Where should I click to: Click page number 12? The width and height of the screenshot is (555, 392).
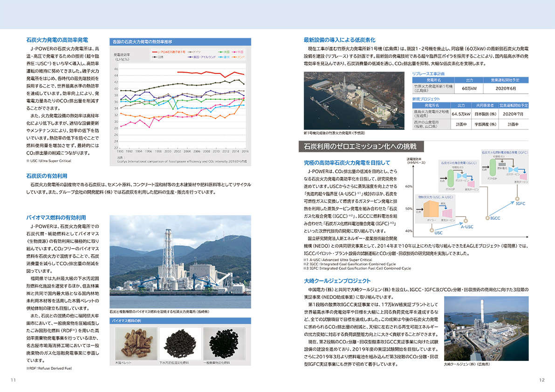coord(542,380)
